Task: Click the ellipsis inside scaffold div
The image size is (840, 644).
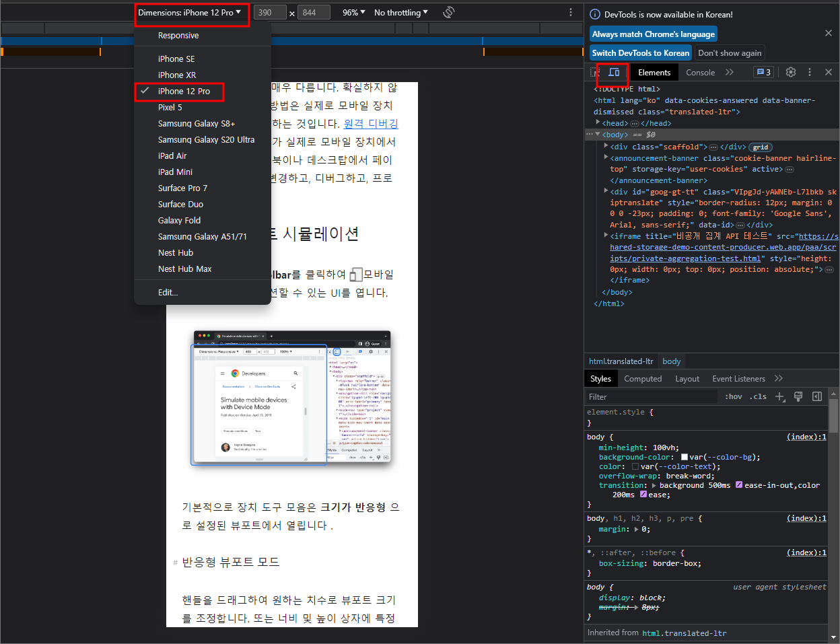Action: 713,147
